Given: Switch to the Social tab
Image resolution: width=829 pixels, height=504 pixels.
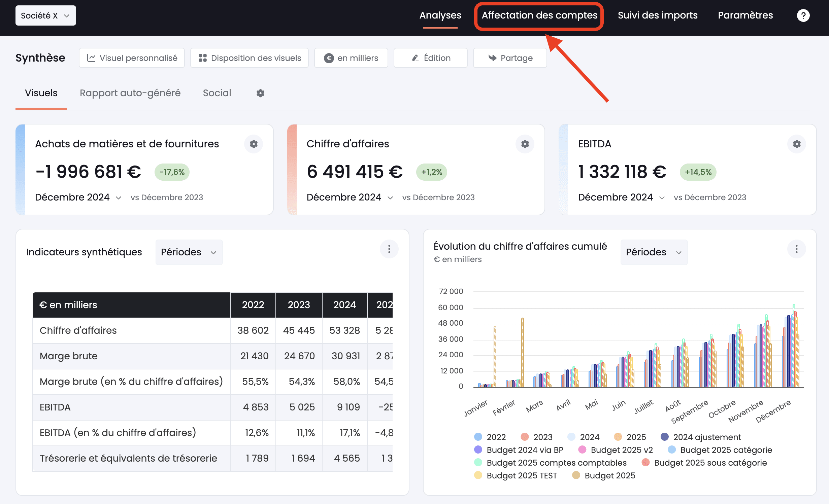Looking at the screenshot, I should (x=217, y=93).
